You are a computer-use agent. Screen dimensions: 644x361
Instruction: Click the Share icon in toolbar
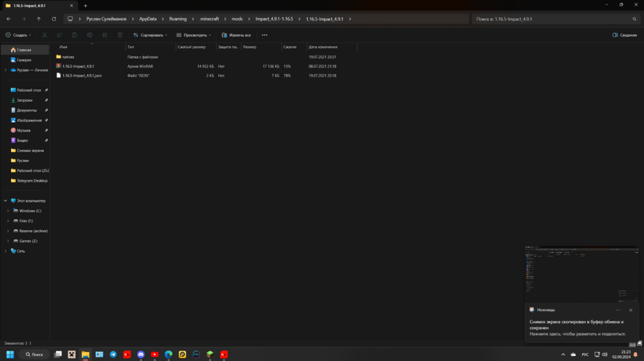pos(105,35)
